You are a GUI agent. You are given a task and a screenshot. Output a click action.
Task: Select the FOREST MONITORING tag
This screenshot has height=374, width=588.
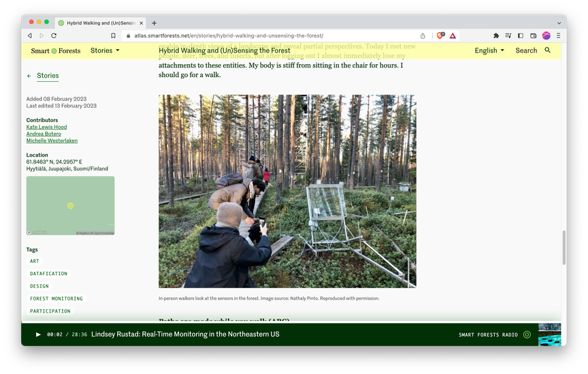[56, 298]
